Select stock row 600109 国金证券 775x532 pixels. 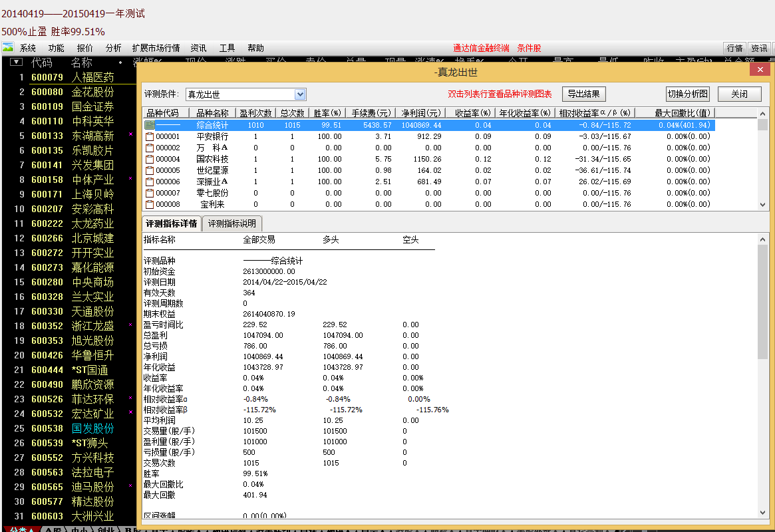(69, 106)
